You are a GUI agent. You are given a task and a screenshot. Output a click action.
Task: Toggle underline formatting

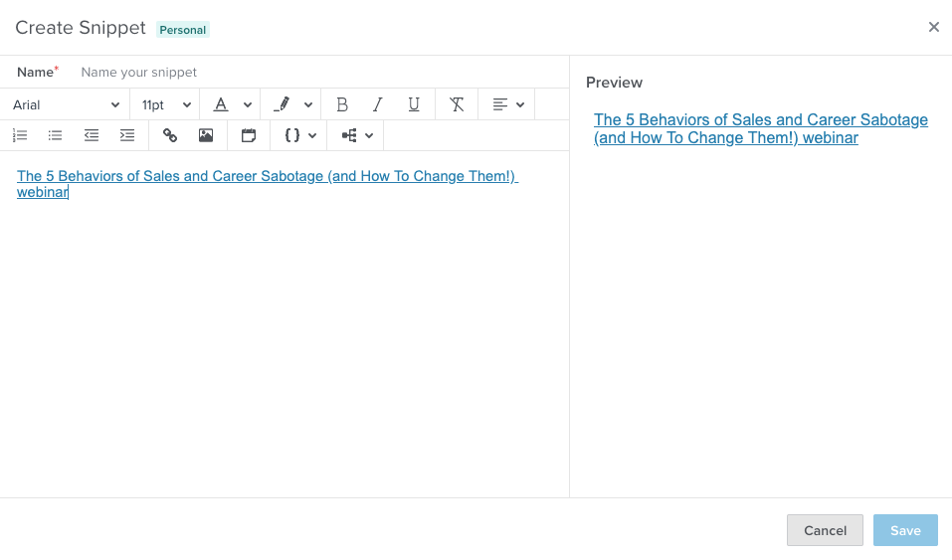[414, 104]
